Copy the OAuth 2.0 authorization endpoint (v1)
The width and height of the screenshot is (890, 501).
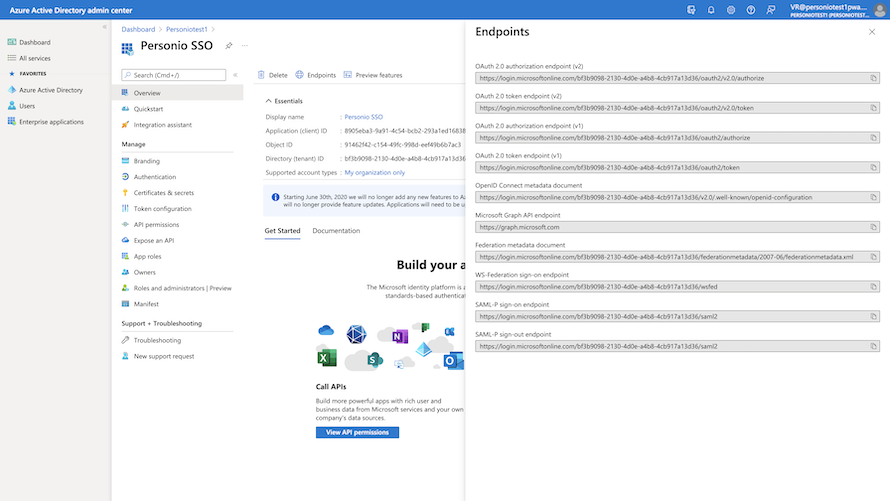[x=874, y=138]
